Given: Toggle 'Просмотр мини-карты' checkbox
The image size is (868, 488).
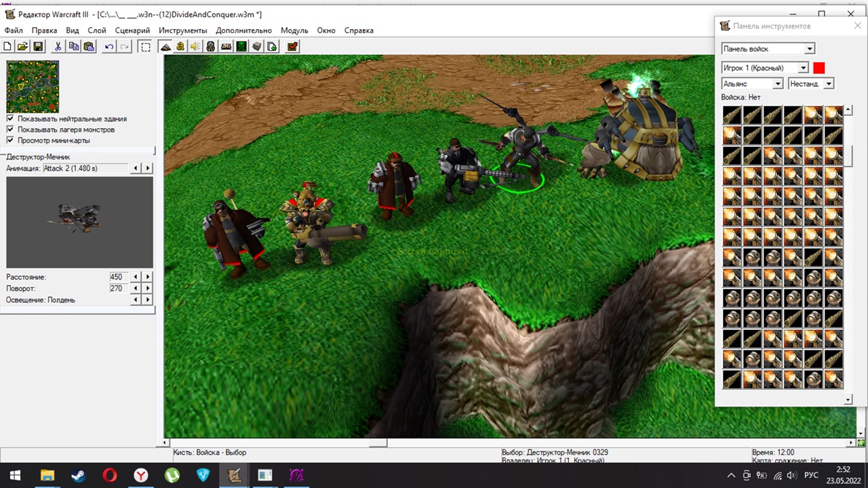Looking at the screenshot, I should (x=10, y=140).
